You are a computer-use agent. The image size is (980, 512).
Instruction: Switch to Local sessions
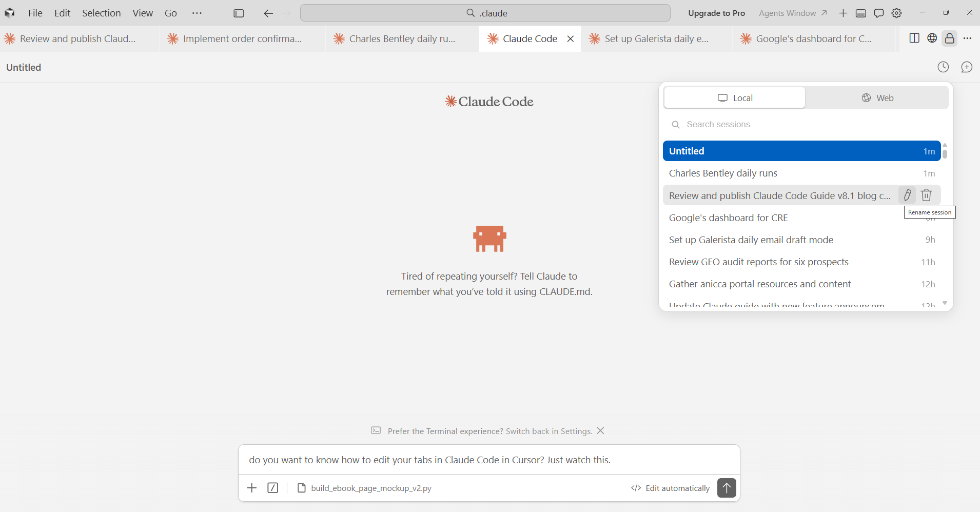[735, 97]
